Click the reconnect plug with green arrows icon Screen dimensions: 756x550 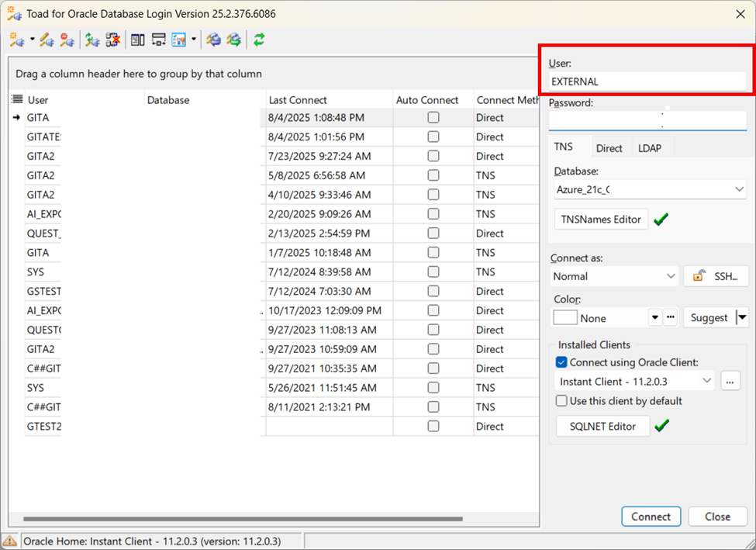pos(92,40)
